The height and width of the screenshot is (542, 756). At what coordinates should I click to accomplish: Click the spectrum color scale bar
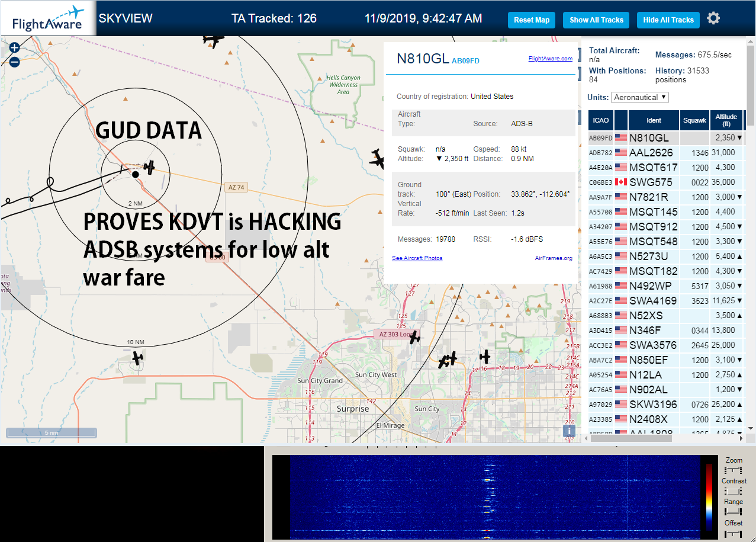[x=710, y=496]
